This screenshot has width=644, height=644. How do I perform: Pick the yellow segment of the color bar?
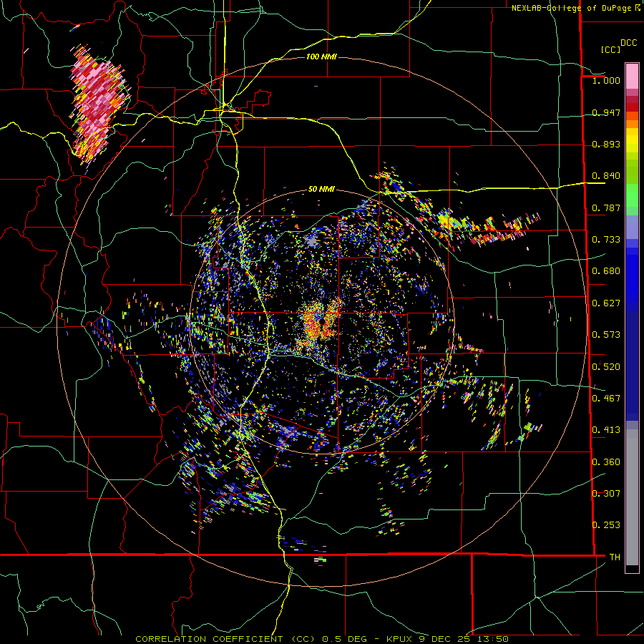pyautogui.click(x=632, y=140)
